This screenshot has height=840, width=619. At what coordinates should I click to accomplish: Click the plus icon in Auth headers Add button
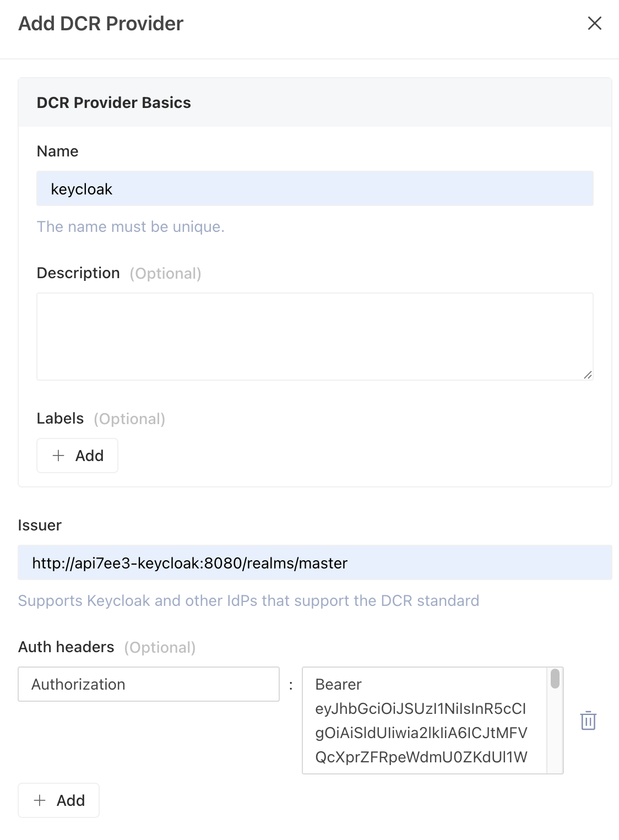tap(39, 800)
